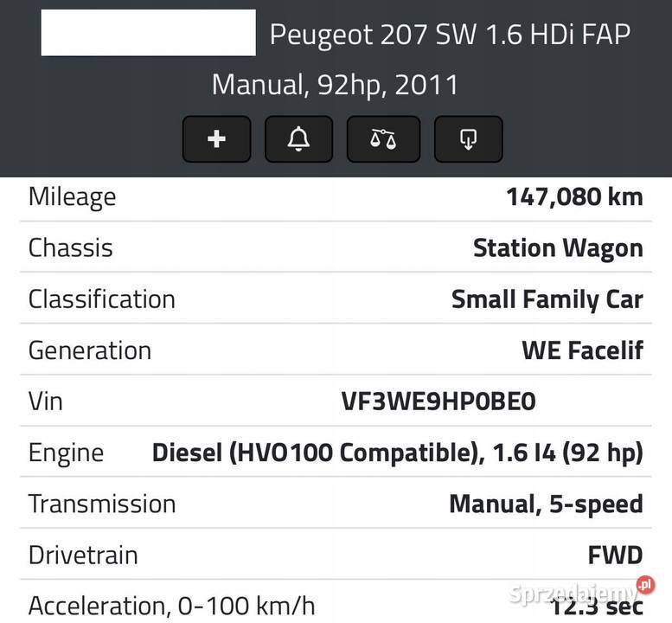Select the Transmission row label

click(101, 504)
